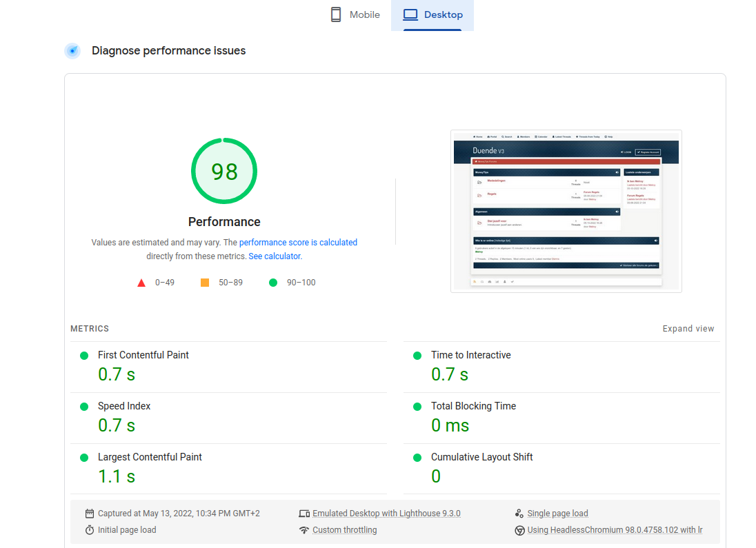Click the Emulated Desktop device icon
This screenshot has height=548, width=756.
click(304, 514)
